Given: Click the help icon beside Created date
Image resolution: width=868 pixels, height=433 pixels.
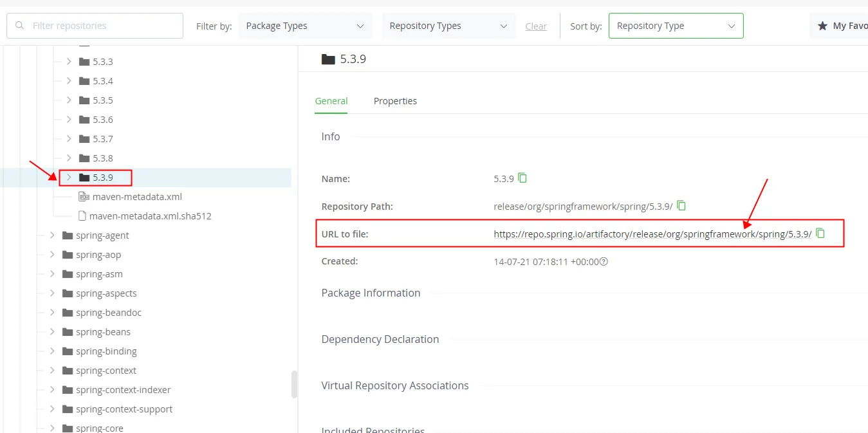Looking at the screenshot, I should click(x=604, y=262).
